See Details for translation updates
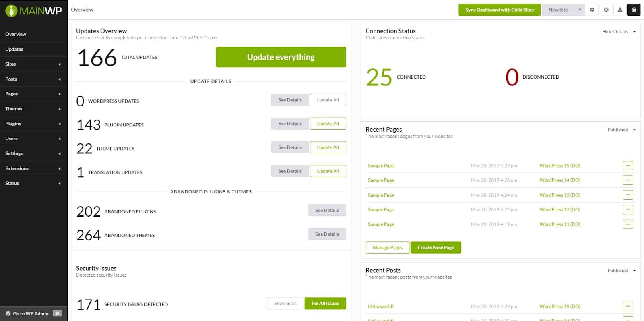 pos(290,171)
